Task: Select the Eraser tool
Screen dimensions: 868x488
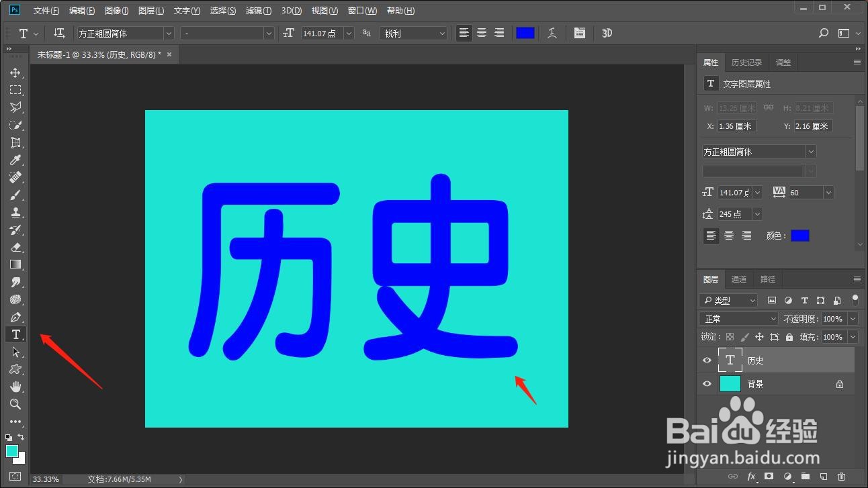Action: pos(15,247)
